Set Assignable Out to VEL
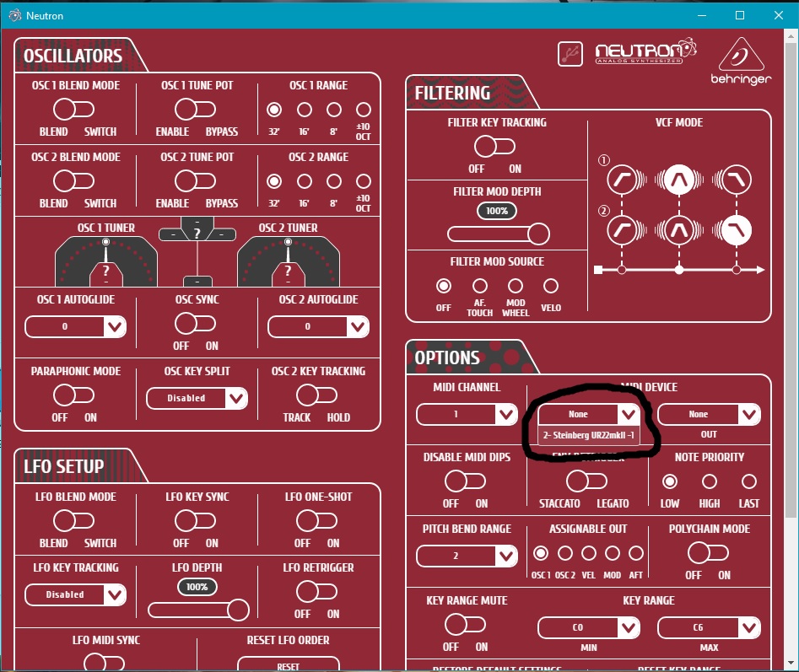The height and width of the screenshot is (672, 799). tap(589, 553)
